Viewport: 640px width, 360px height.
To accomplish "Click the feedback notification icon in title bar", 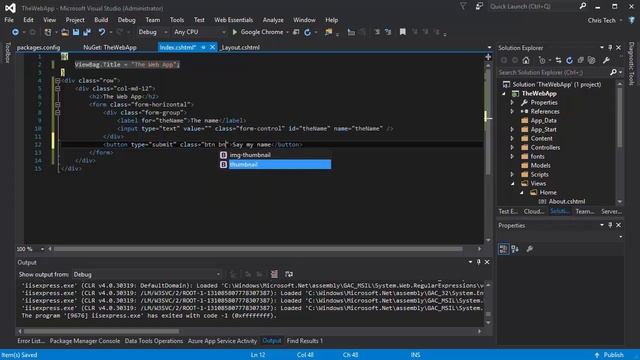I will 479,6.
